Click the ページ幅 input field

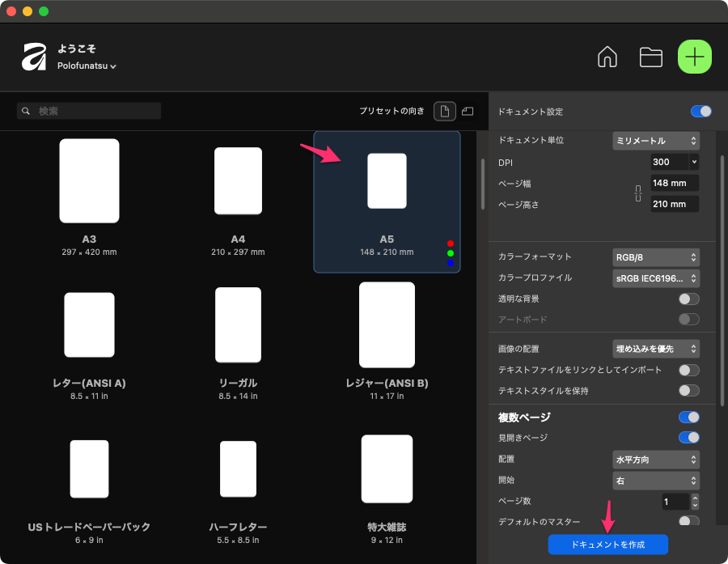(x=674, y=183)
